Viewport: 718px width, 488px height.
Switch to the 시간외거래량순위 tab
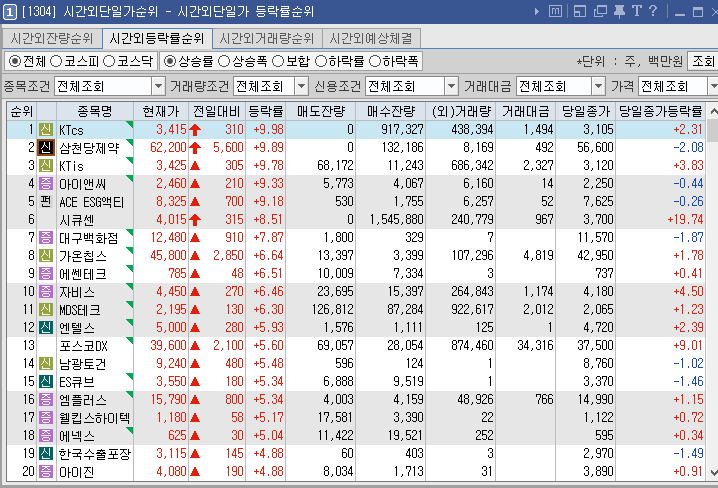pyautogui.click(x=267, y=38)
